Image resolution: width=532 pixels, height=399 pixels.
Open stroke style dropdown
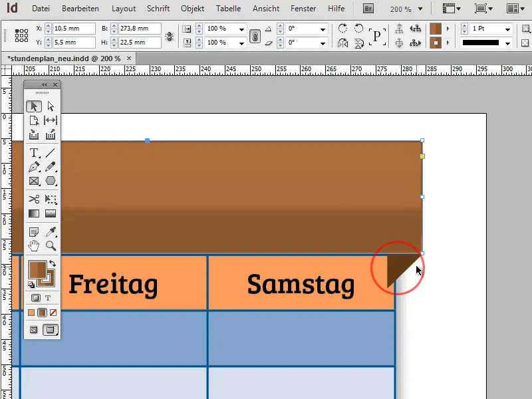tap(507, 43)
